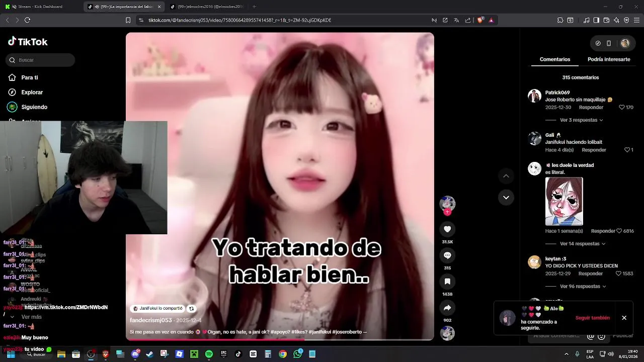Switch to the Comentarios tab

[555, 59]
